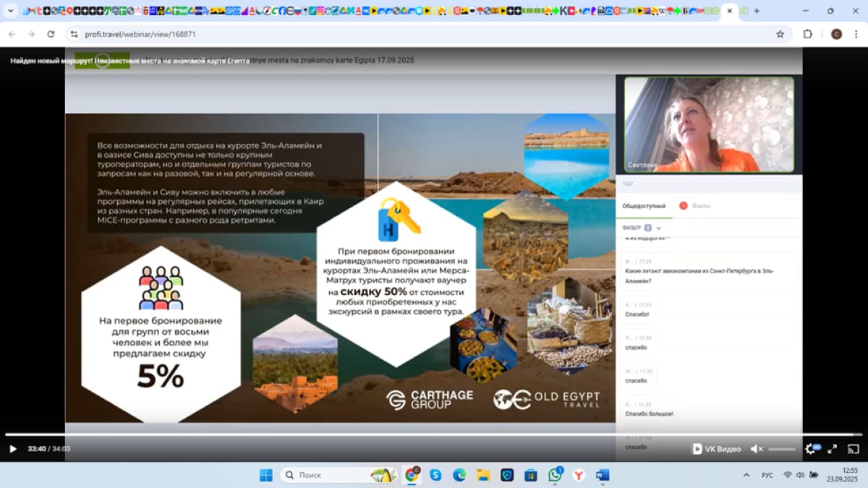This screenshot has height=488, width=868.
Task: Play the webinar video
Action: (x=12, y=449)
